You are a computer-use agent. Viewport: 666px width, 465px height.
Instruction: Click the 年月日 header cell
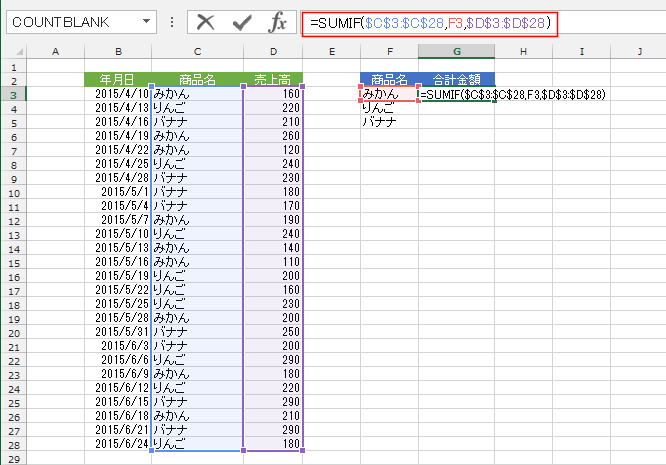coord(118,79)
